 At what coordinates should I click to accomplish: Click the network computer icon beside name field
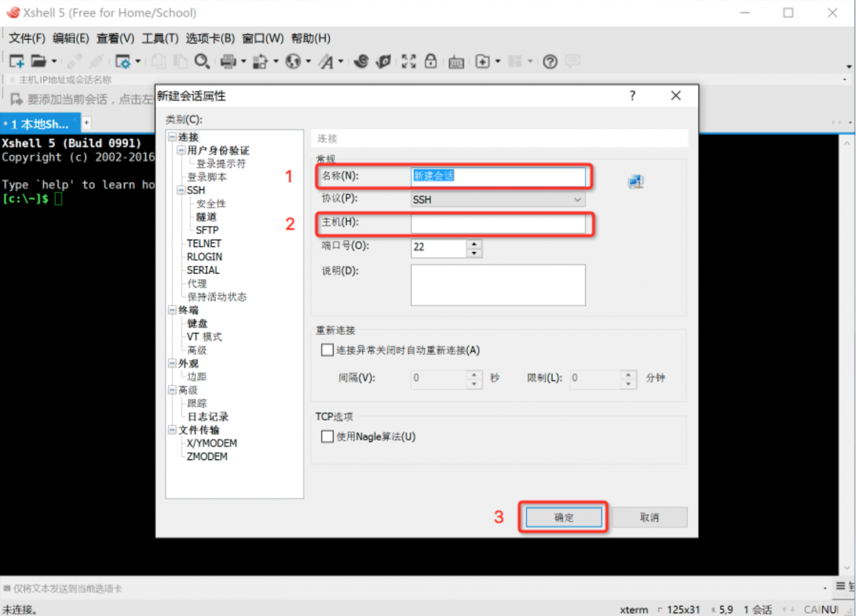(635, 181)
